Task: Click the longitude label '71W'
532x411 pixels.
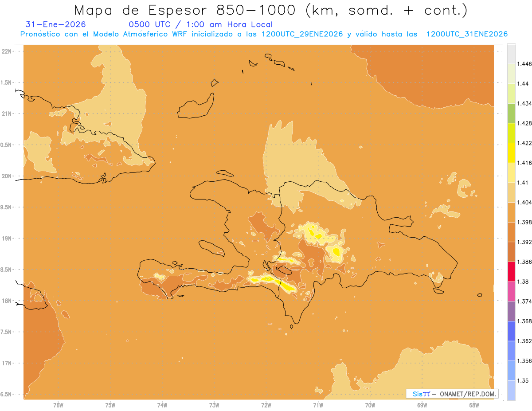Action: [318, 406]
